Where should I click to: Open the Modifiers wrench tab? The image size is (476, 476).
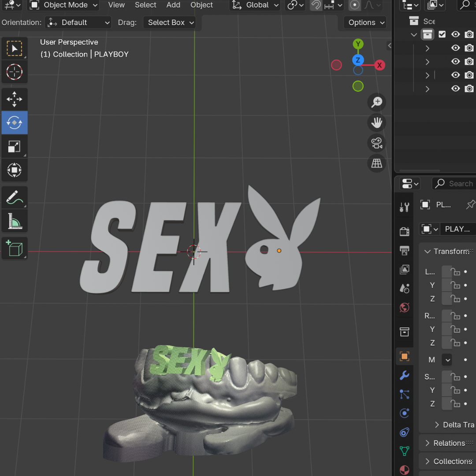(404, 375)
